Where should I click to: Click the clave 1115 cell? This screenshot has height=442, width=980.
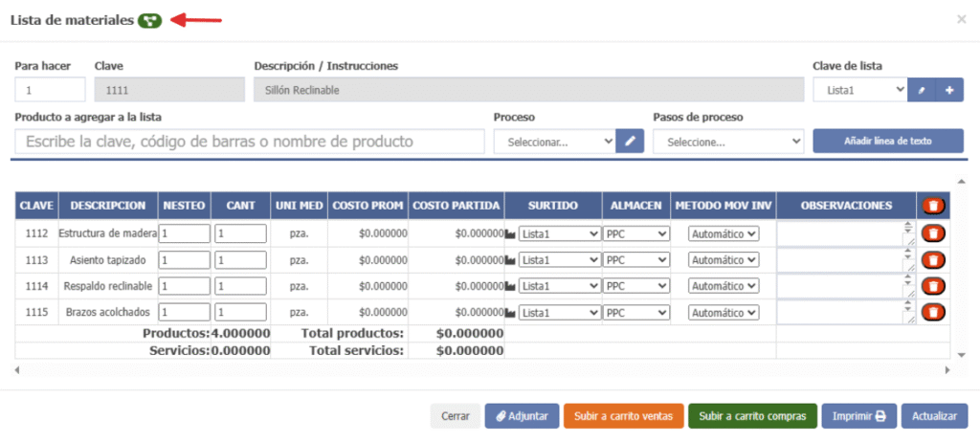pos(36,312)
